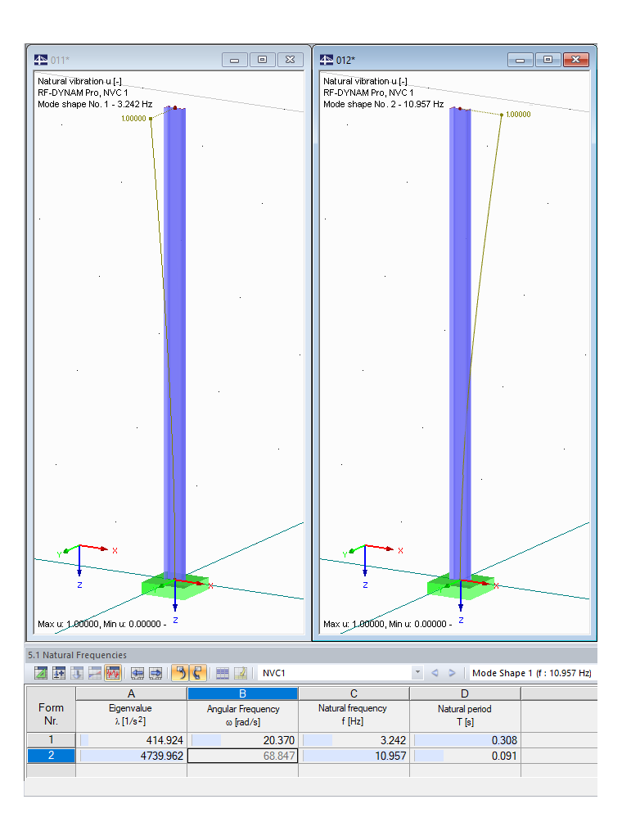Click the top node of column in 011*
This screenshot has height=840, width=622.
174,108
